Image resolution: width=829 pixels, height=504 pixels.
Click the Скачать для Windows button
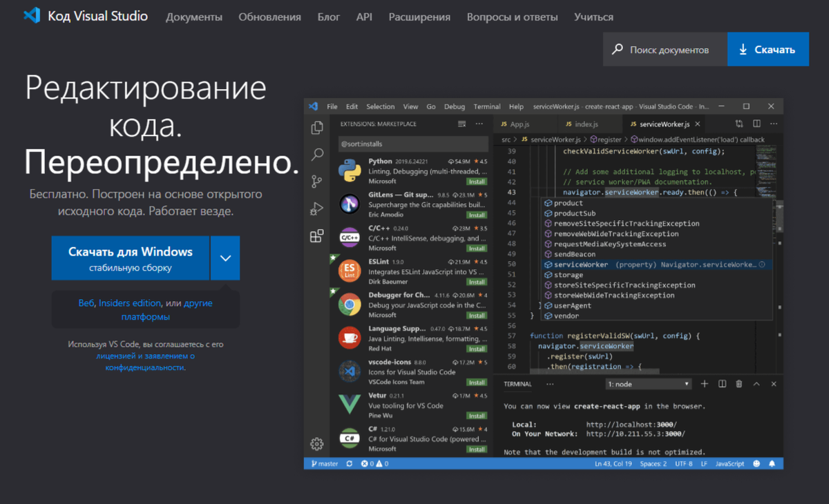pyautogui.click(x=131, y=258)
